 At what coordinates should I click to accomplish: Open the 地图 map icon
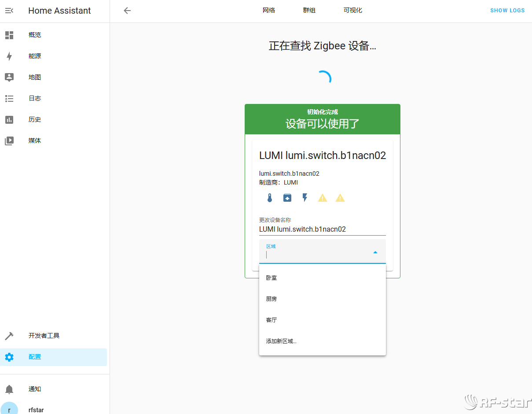[x=9, y=78]
